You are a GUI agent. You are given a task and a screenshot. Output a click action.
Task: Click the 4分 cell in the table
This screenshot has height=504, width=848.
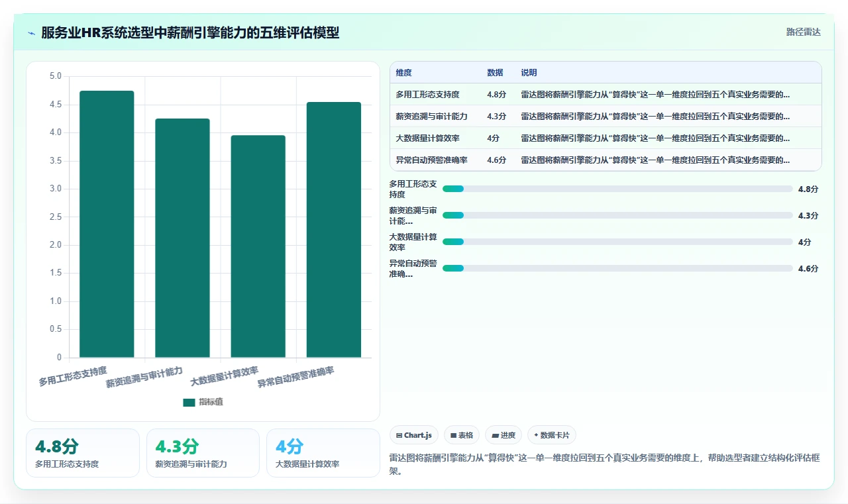tap(493, 138)
